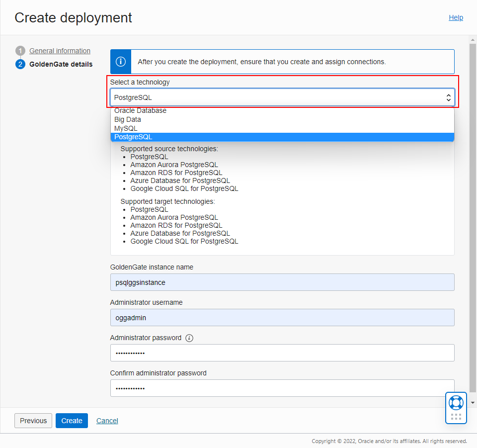This screenshot has height=448, width=477.
Task: Click the step 1 numbered circle
Action: (20, 50)
